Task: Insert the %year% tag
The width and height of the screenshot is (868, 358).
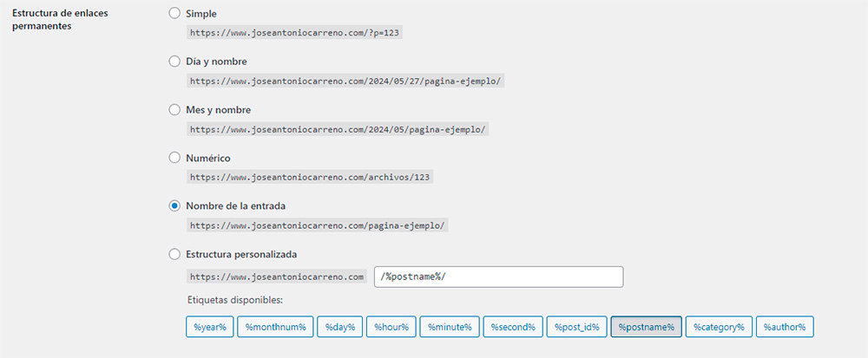Action: pos(209,327)
